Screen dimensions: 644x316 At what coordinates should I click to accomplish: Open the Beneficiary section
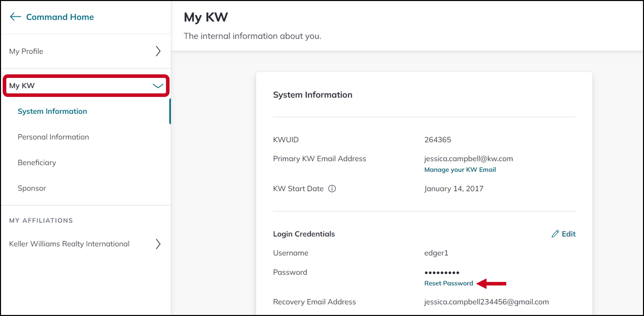pos(37,163)
